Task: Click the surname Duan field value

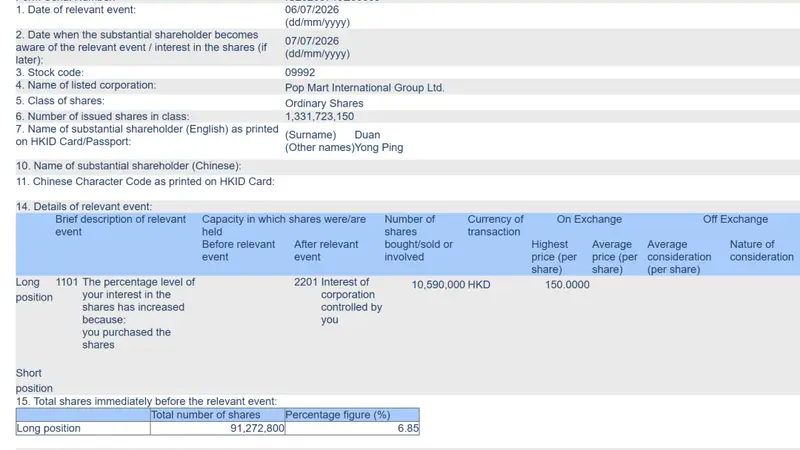Action: 367,135
